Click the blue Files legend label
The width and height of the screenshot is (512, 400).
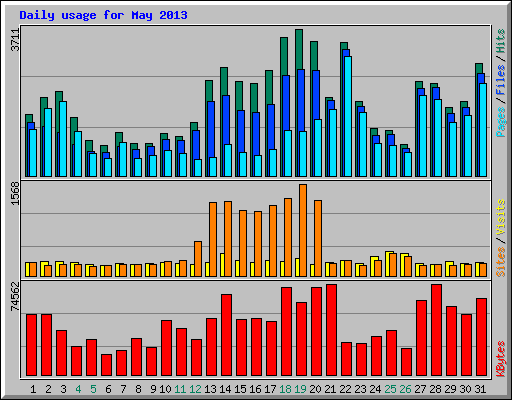click(x=501, y=80)
